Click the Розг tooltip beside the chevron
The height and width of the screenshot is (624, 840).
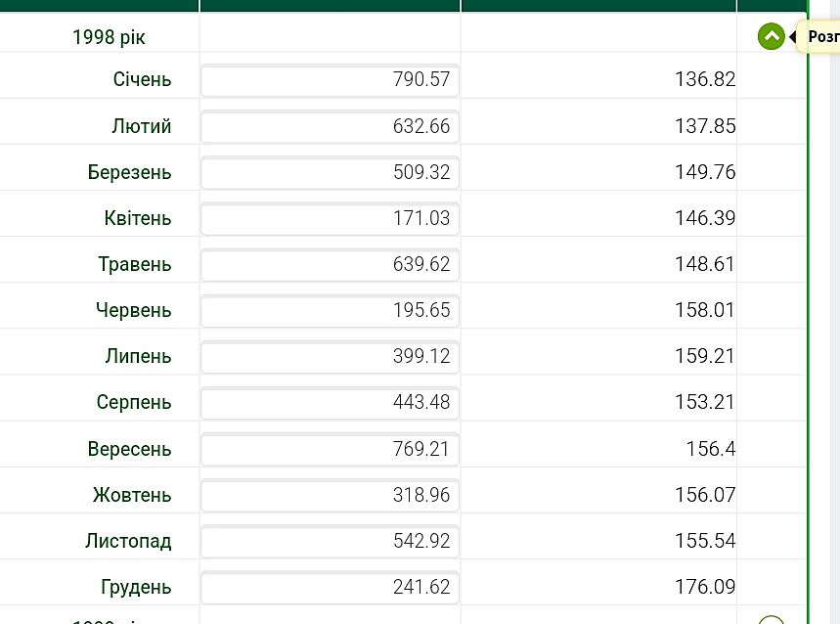[821, 37]
